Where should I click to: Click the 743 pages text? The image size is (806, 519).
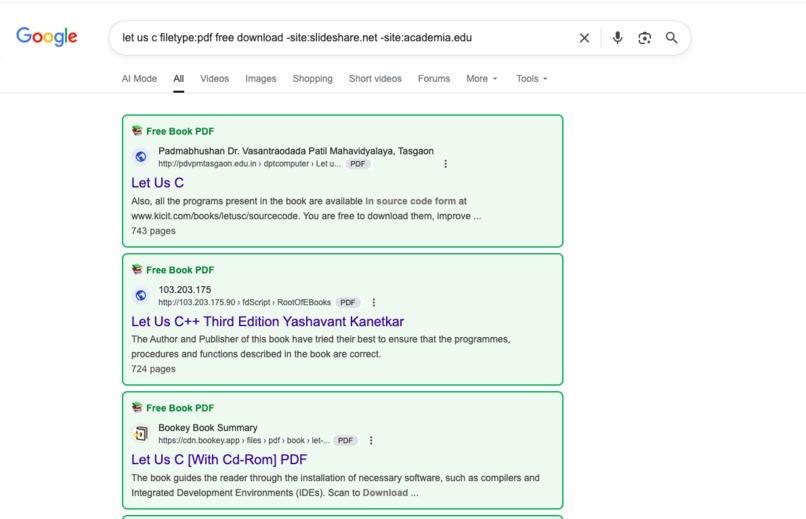click(x=153, y=231)
